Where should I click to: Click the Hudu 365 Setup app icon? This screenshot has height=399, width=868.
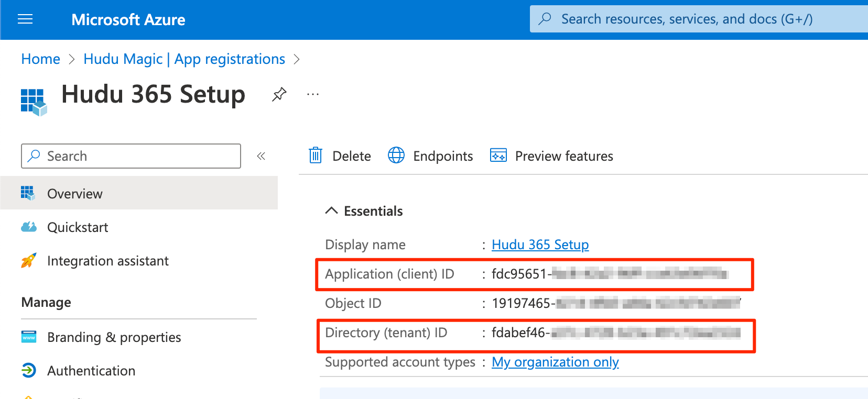click(x=34, y=102)
